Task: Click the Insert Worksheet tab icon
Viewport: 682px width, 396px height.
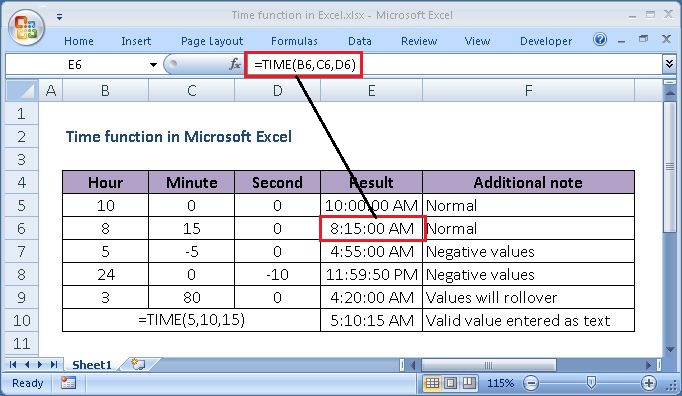Action: pyautogui.click(x=138, y=364)
